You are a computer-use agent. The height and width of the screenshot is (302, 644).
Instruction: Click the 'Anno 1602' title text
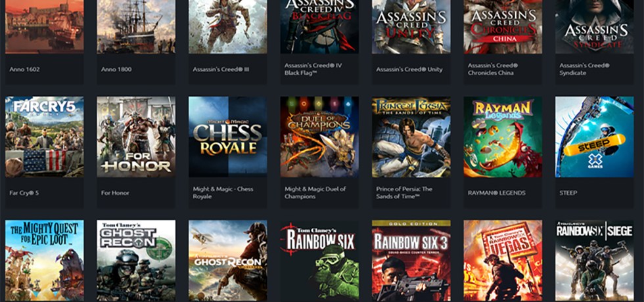point(24,69)
